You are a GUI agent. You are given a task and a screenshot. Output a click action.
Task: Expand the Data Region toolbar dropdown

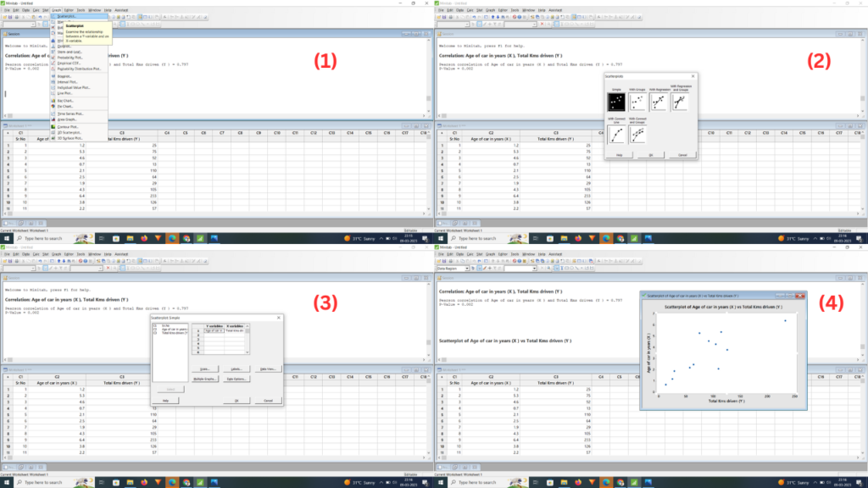pos(467,268)
